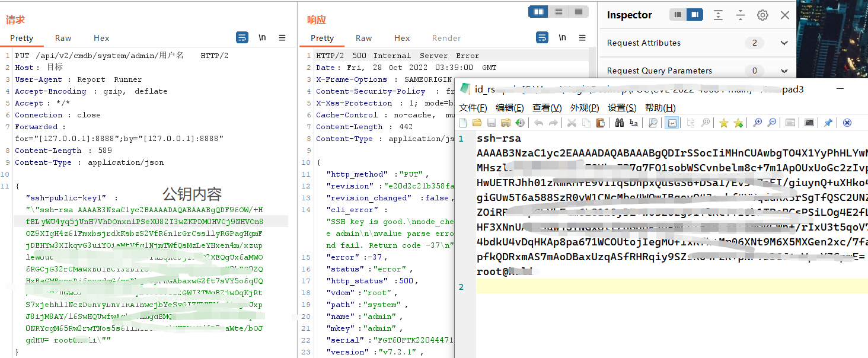The image size is (868, 358).
Task: Click Save As icon in Notepad3
Action: tap(506, 123)
